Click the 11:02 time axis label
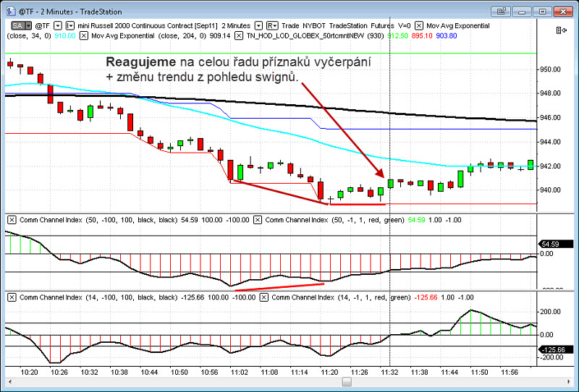579x392 pixels. tap(240, 372)
